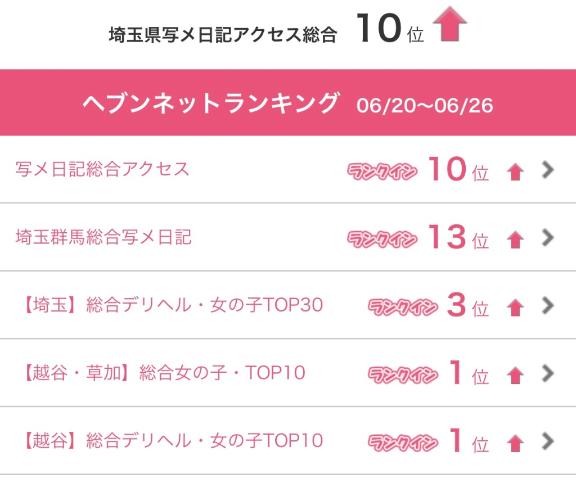
Task: Click up arrow icon in 【越谷・草加】 row
Action: point(515,375)
